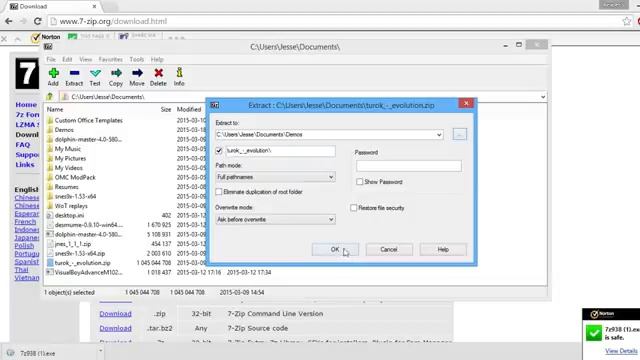Click the Thai language link
Screen dimensions: 640x360
(22, 270)
